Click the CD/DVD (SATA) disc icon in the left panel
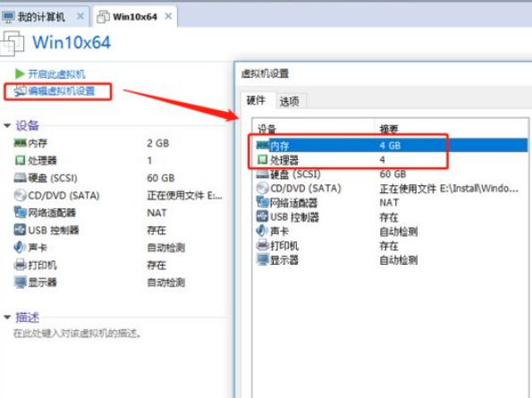 pyautogui.click(x=20, y=195)
